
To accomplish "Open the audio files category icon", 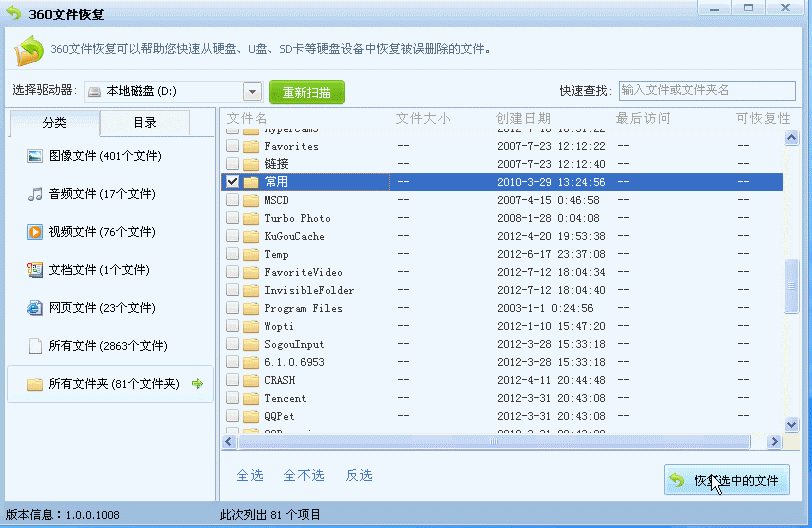I will 35,194.
